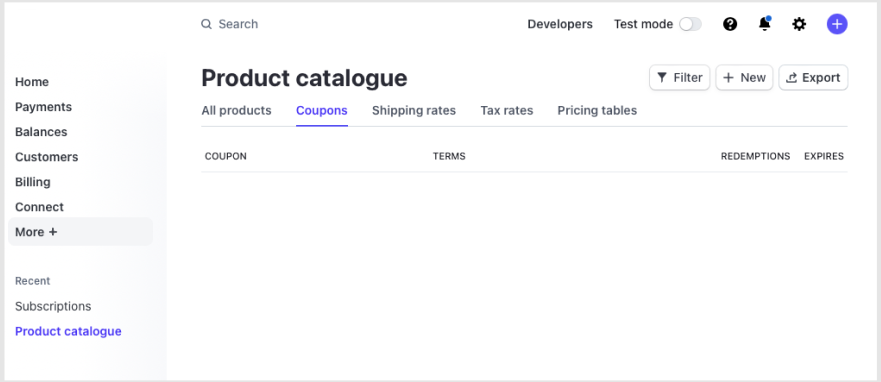
Task: Click into the Search field
Action: coord(238,24)
